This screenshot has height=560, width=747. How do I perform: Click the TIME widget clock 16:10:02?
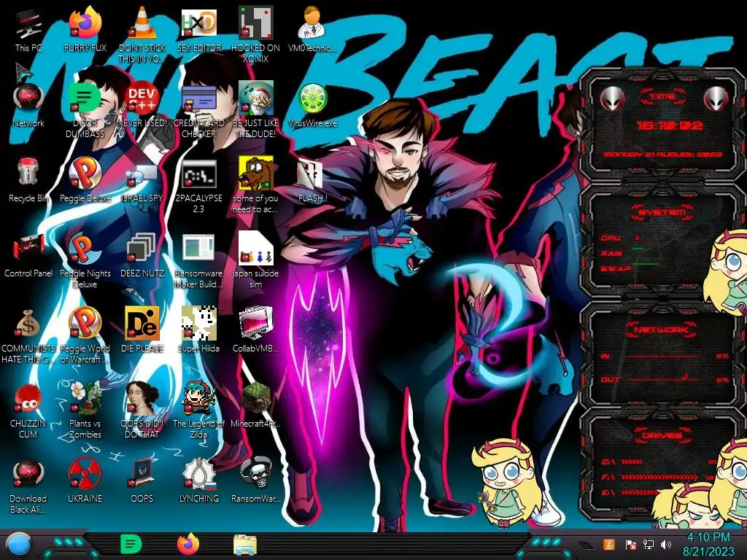pos(670,125)
